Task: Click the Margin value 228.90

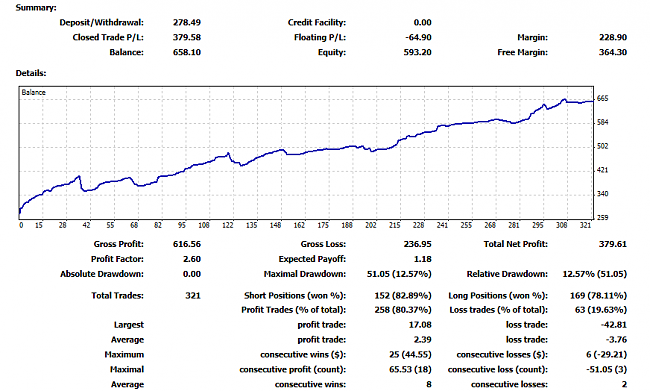Action: pos(613,37)
